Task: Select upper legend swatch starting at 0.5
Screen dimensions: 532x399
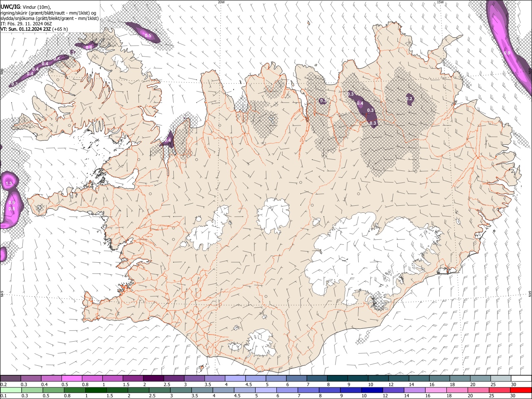Action: pos(72,378)
